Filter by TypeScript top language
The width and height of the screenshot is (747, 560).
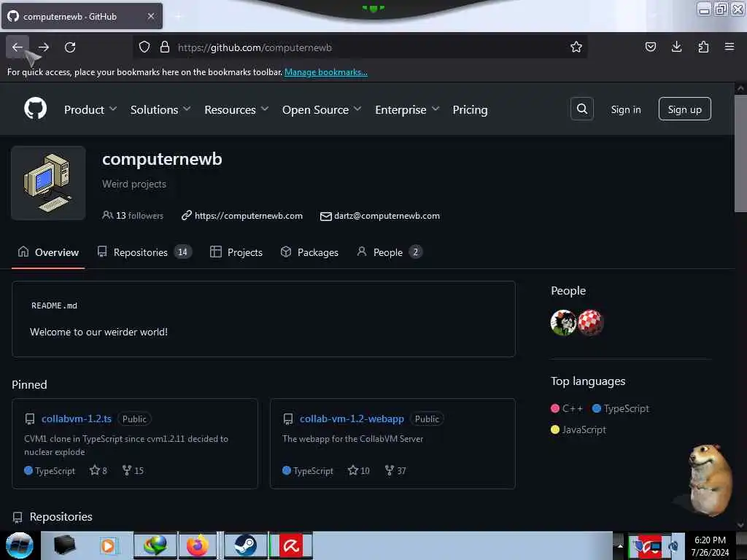tap(620, 408)
